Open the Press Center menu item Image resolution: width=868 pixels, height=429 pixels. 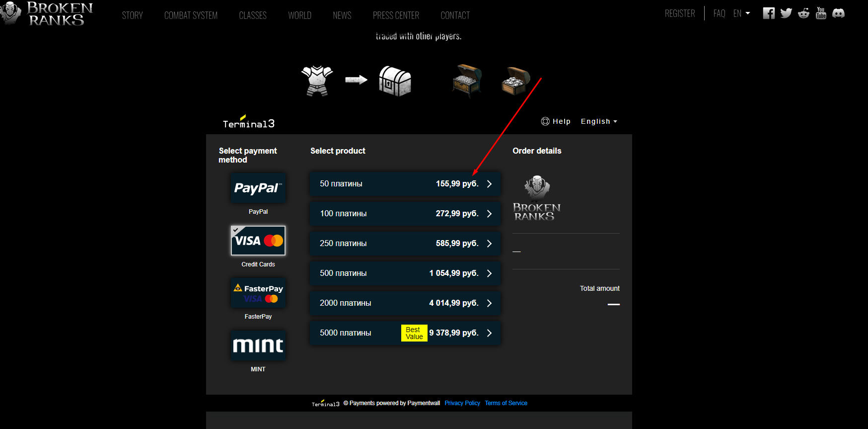tap(396, 15)
